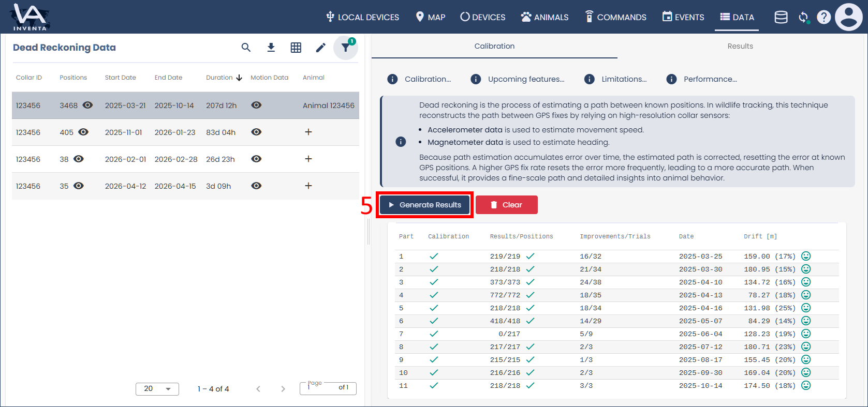Image resolution: width=868 pixels, height=407 pixels.
Task: Open the table columns grid icon
Action: [x=296, y=48]
